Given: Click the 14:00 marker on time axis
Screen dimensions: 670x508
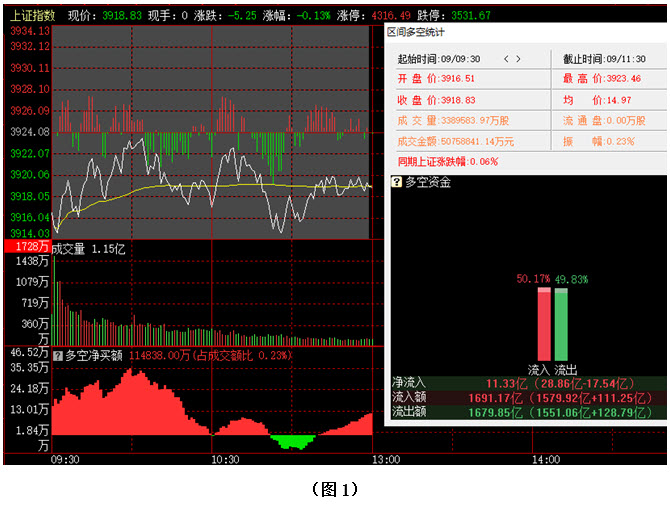Looking at the screenshot, I should tap(545, 460).
